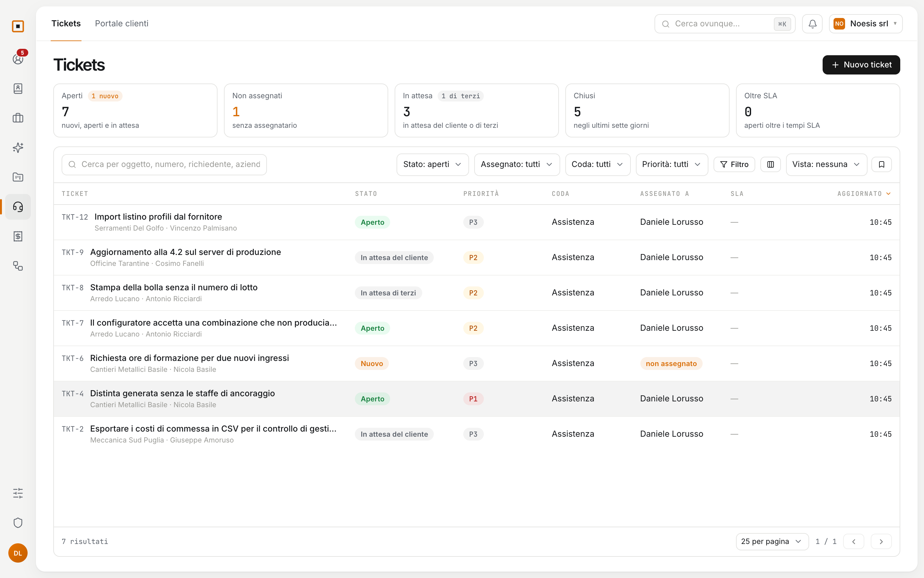Click the bookmark save view icon

tap(882, 164)
